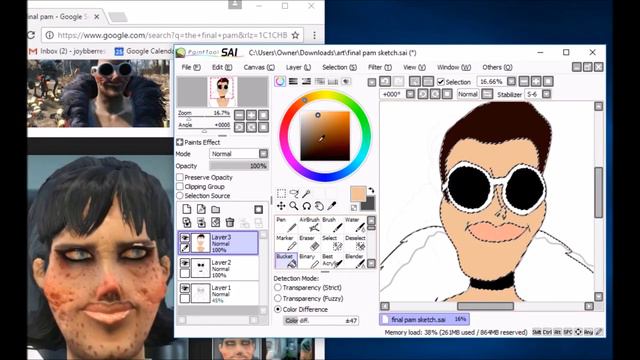
Task: Pick the rectangular selection tool
Action: pyautogui.click(x=281, y=193)
